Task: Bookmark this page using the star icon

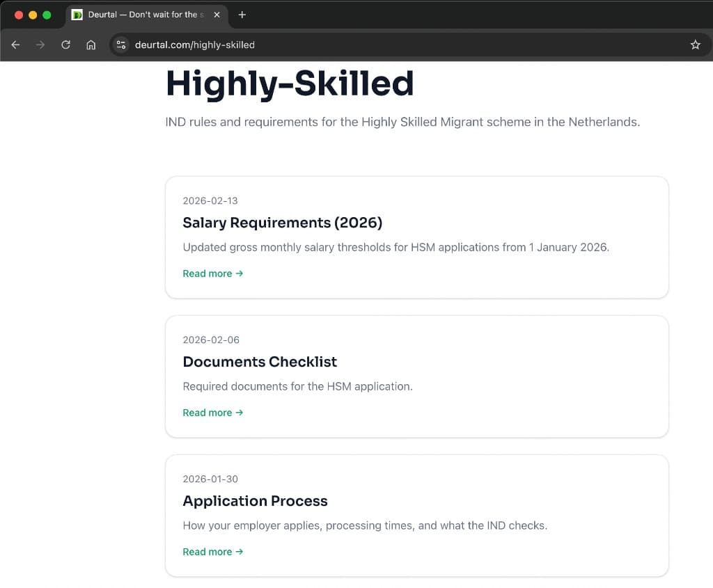Action: 695,45
